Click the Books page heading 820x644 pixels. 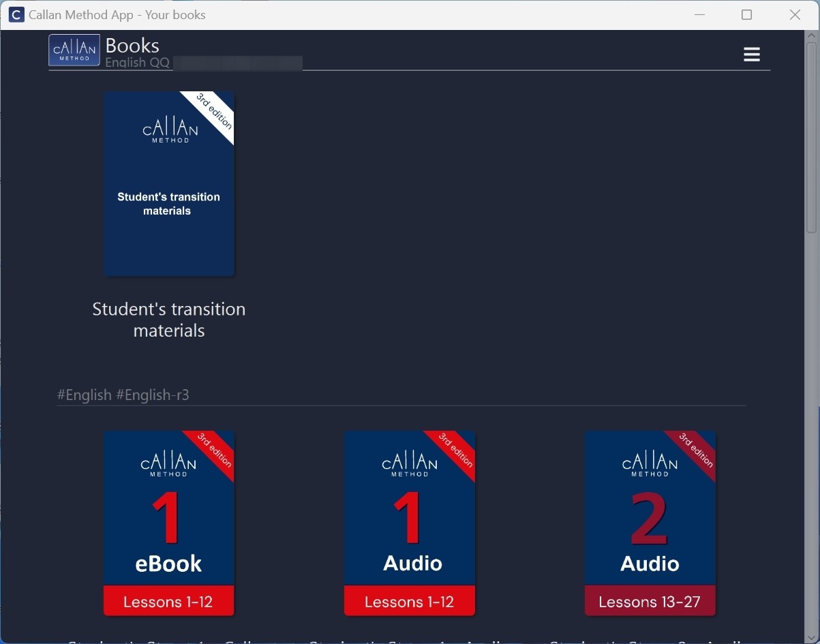click(132, 46)
